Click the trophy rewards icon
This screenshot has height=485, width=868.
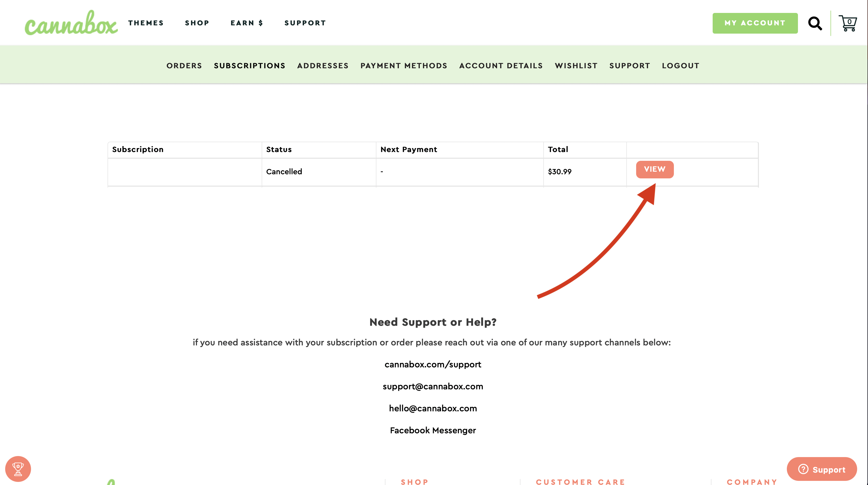(x=18, y=469)
